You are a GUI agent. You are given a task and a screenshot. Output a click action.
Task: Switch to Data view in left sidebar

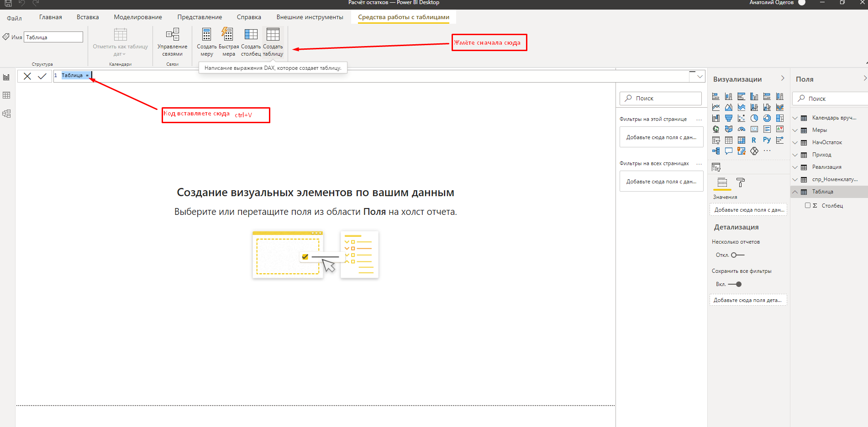click(x=6, y=95)
